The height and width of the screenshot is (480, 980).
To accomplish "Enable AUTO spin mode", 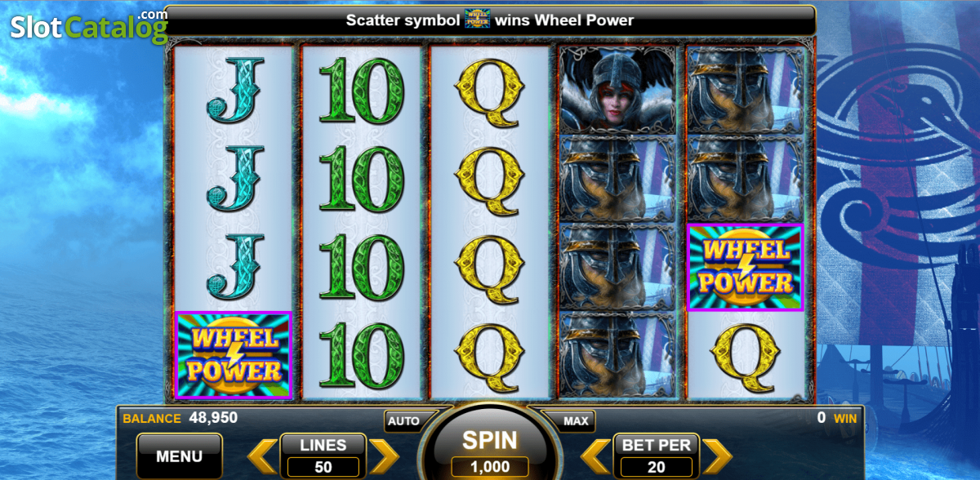I will [x=403, y=421].
